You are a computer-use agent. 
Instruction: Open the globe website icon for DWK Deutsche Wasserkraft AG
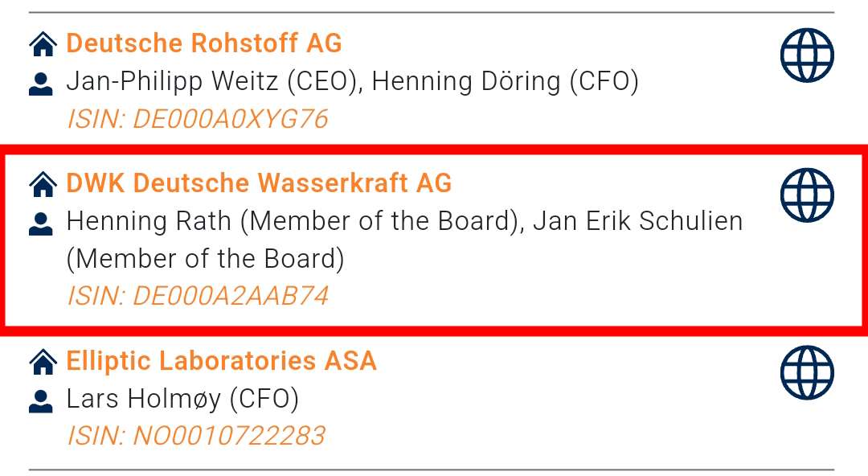tap(807, 194)
